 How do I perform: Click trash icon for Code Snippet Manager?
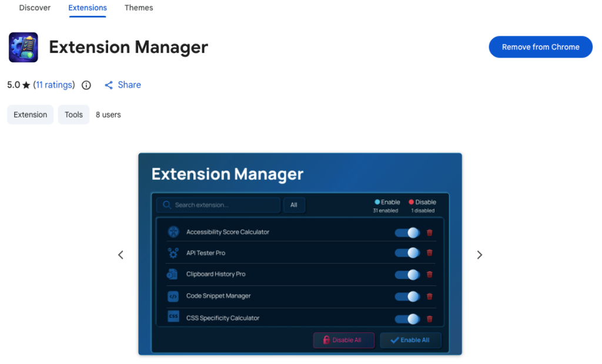[x=429, y=296]
